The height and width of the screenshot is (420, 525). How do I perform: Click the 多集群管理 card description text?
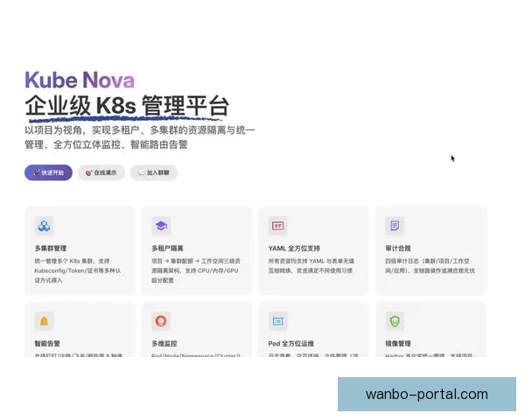[x=77, y=270]
